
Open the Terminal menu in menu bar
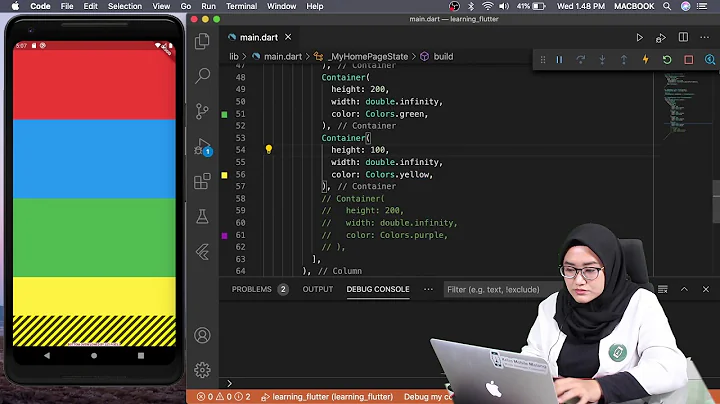tap(241, 6)
